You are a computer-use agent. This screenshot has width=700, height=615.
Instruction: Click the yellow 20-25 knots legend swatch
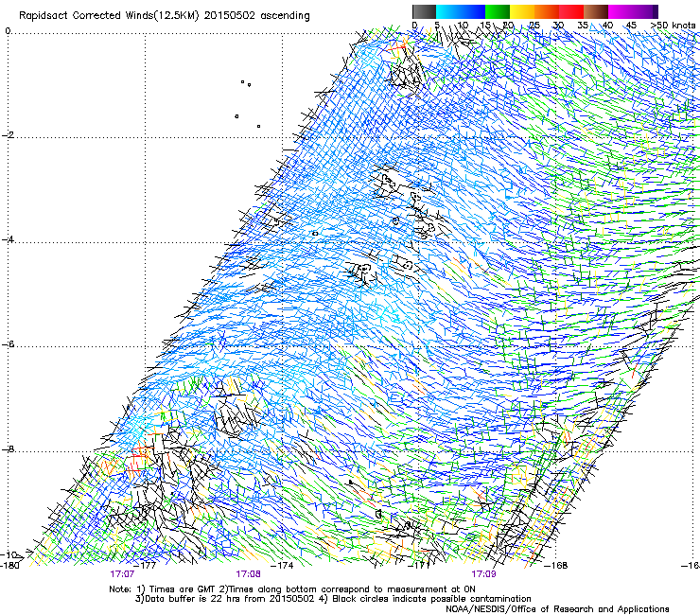pos(522,11)
